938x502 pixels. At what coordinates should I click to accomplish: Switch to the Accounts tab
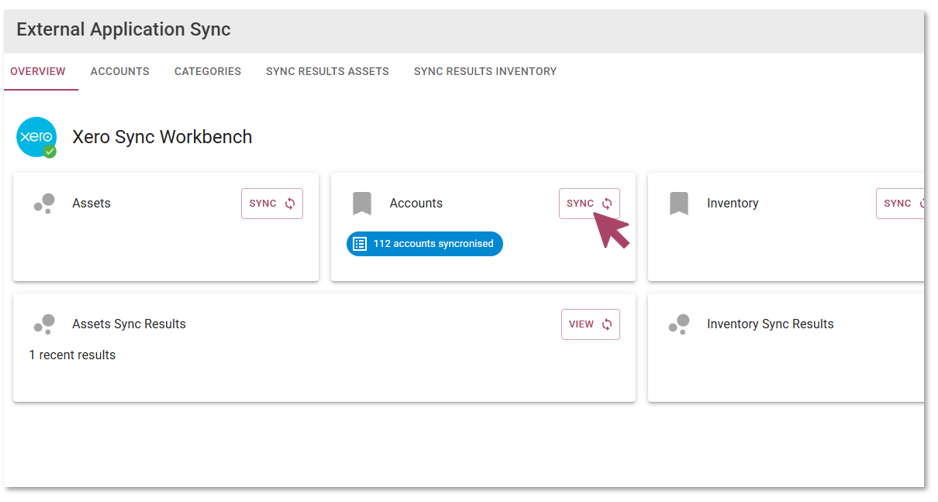120,71
